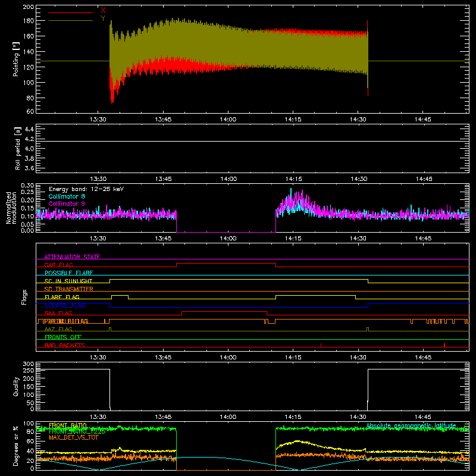Screen dimensions: 476x476
Task: Click the 14:30 label under Quality plot
Action: click(358, 417)
